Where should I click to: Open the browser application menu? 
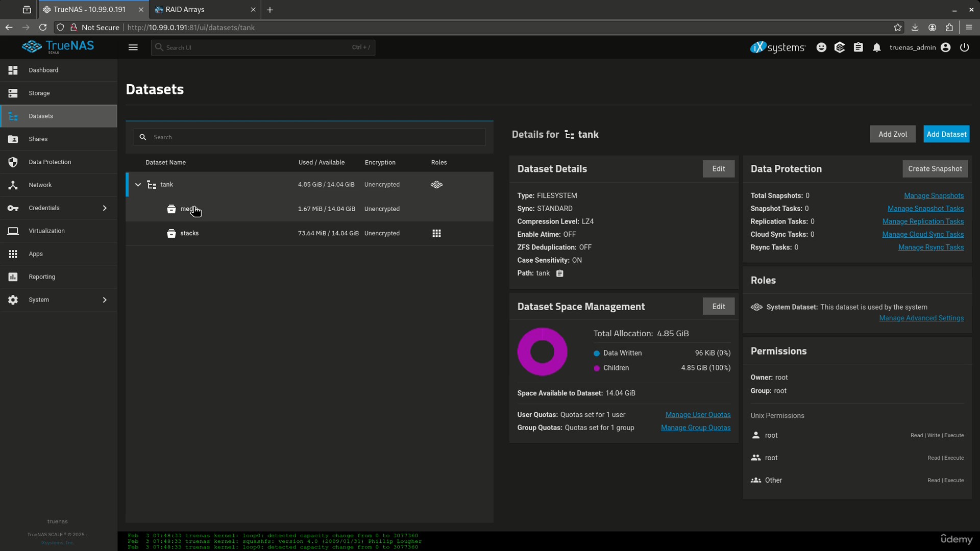(969, 28)
